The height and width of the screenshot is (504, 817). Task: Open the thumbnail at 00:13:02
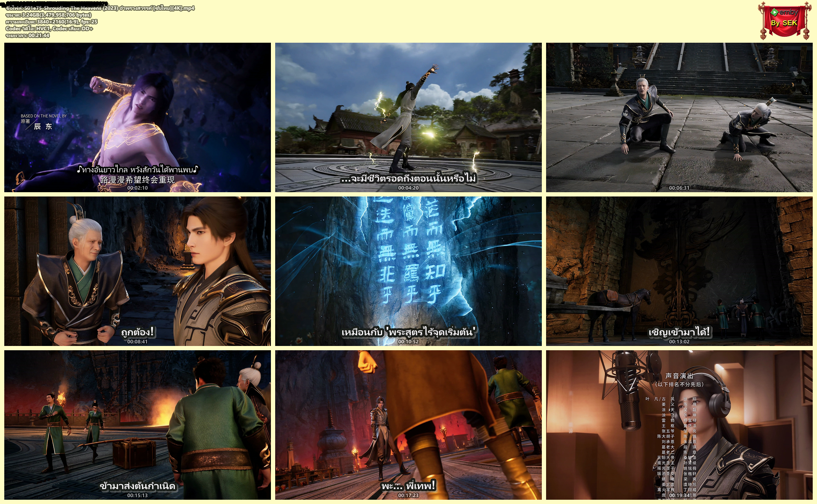point(679,271)
